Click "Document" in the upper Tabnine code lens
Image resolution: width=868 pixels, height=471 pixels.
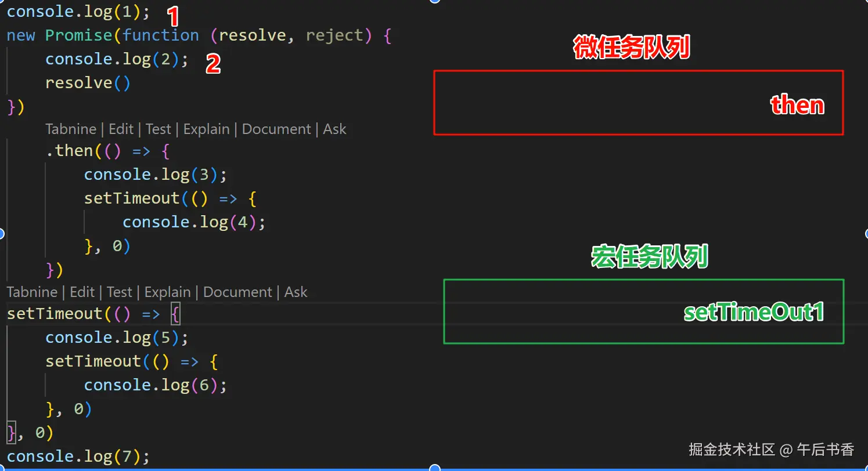(276, 129)
